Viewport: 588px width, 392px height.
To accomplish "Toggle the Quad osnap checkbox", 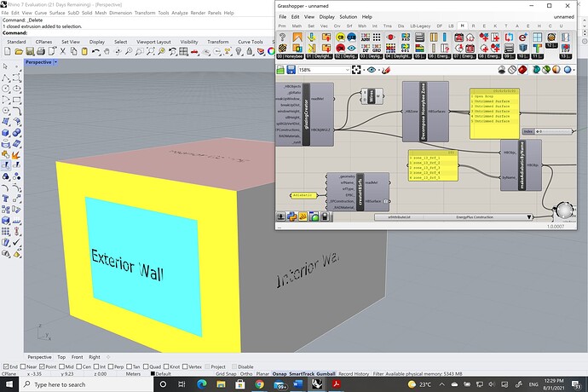I will pos(146,366).
